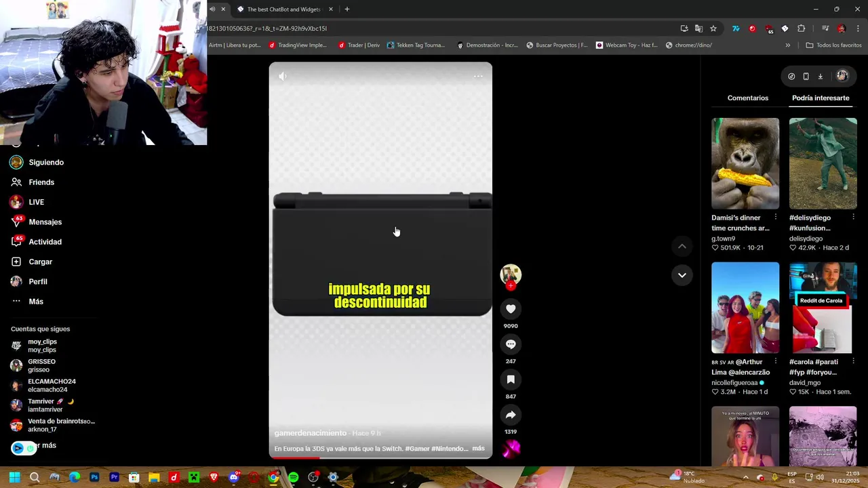The height and width of the screenshot is (488, 868).
Task: Toggle the video volume speaker icon
Action: [x=283, y=76]
